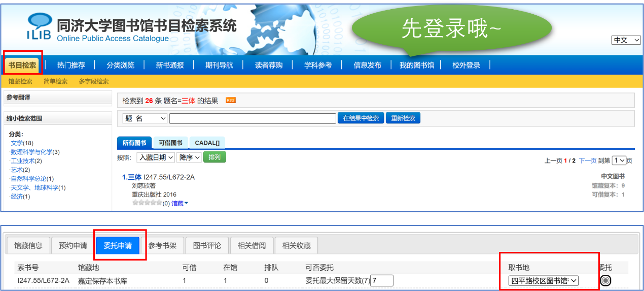The width and height of the screenshot is (644, 291).
Task: Switch to the 相关收藏 tab
Action: pyautogui.click(x=296, y=245)
